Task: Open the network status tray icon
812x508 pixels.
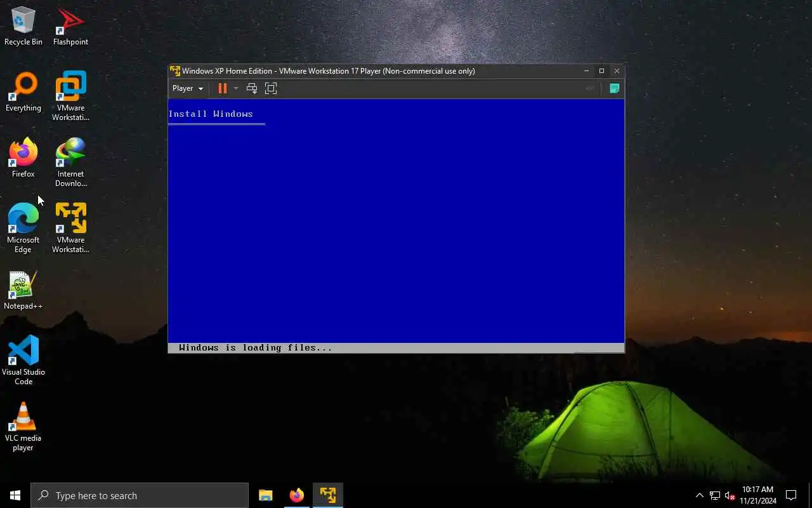Action: coord(715,495)
